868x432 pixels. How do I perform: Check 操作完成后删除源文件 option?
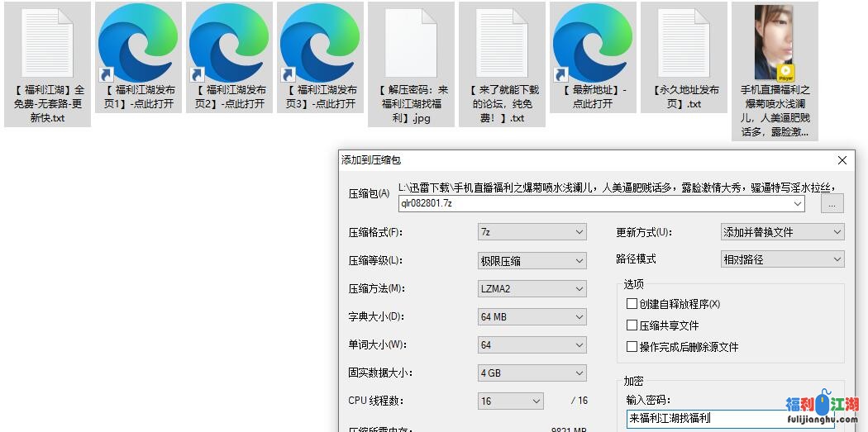pyautogui.click(x=632, y=347)
